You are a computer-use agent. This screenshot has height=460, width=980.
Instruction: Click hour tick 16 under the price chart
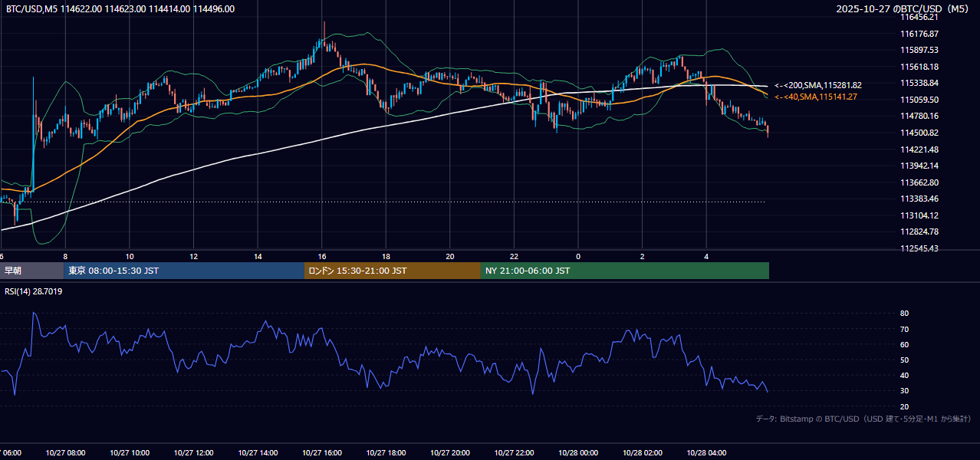point(322,256)
